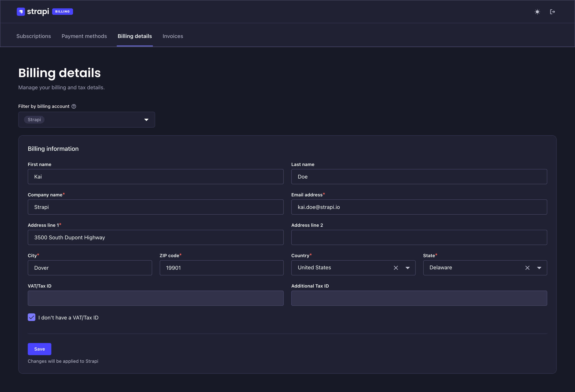Click the empty Address line 2 field
The image size is (575, 392).
coord(419,237)
